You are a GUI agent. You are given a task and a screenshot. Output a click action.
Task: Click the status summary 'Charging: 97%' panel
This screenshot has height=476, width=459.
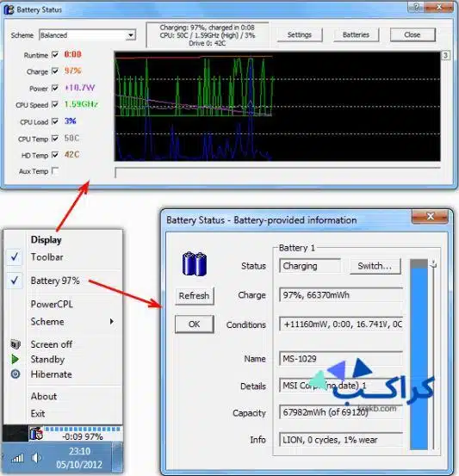[x=208, y=35]
